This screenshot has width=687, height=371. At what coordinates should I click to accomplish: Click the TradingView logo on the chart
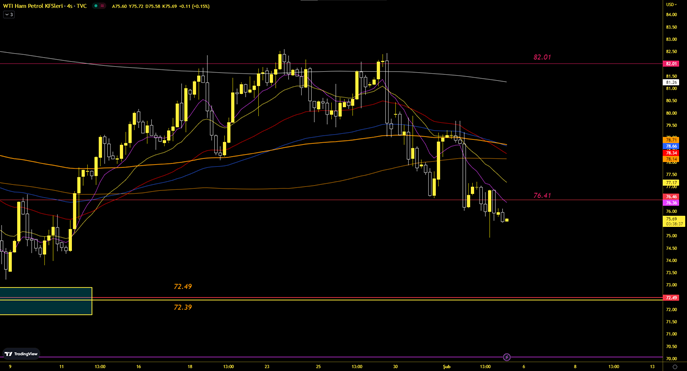21,353
